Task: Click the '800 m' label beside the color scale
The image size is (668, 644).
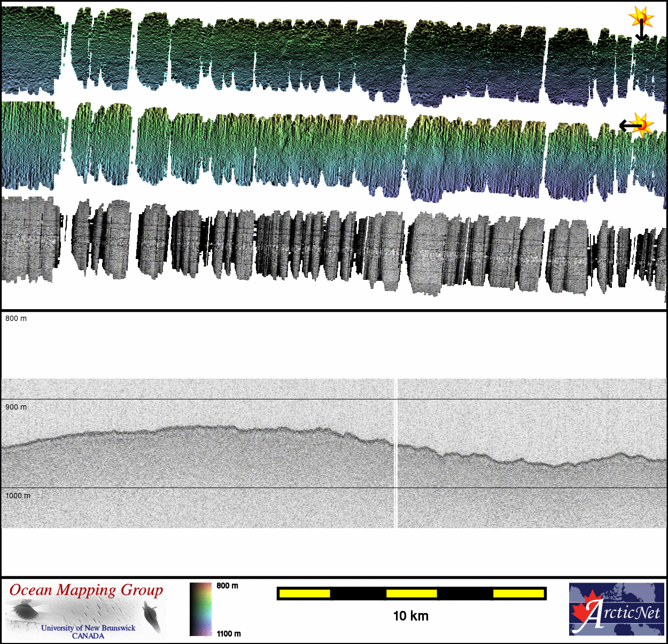Action: click(227, 586)
